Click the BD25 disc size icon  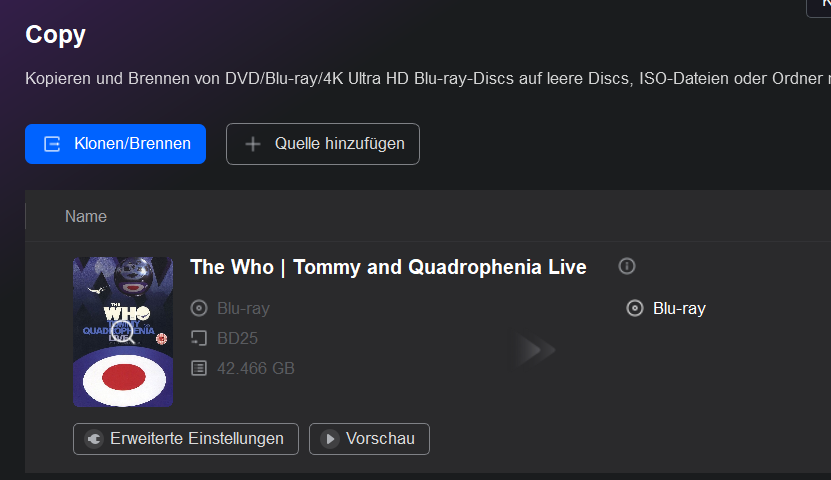point(198,338)
